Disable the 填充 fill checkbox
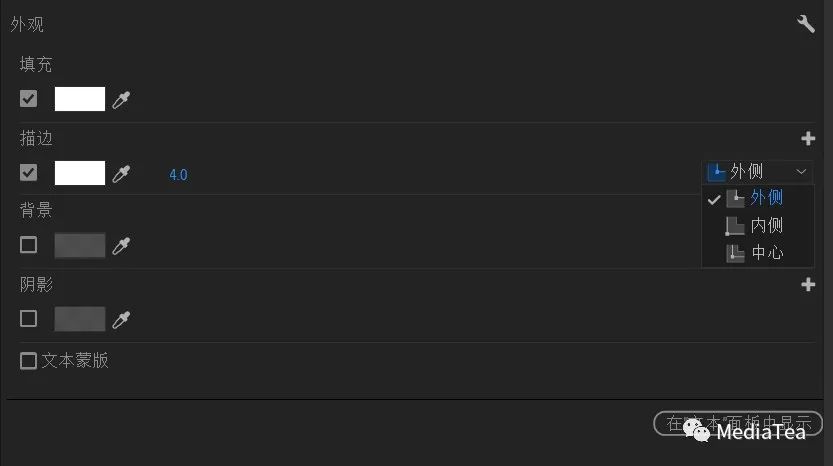Image resolution: width=833 pixels, height=466 pixels. coord(28,98)
